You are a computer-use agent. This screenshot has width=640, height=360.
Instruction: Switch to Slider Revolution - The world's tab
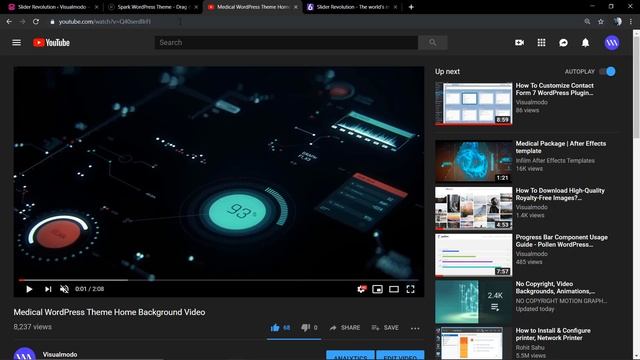(352, 7)
